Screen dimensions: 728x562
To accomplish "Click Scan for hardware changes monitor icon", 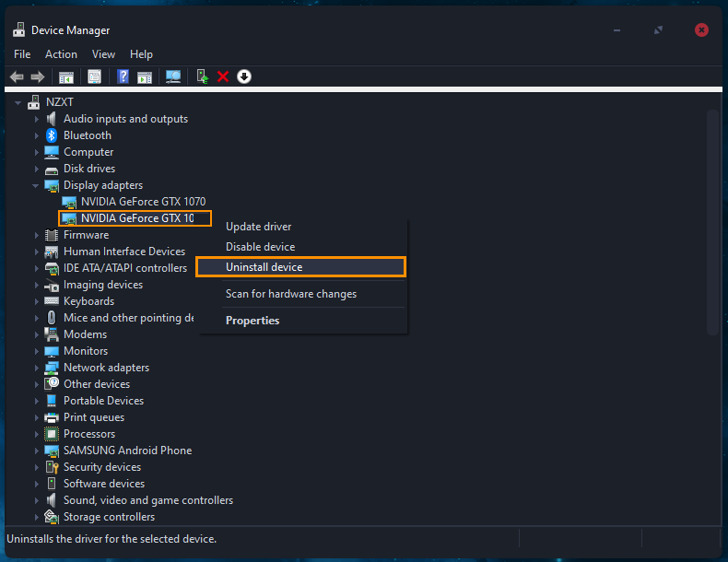I will tap(173, 77).
